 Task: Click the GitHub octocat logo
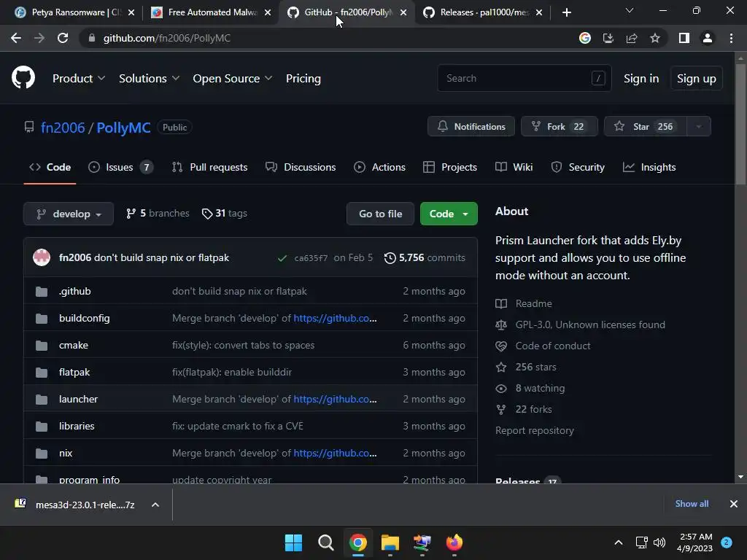(x=23, y=77)
